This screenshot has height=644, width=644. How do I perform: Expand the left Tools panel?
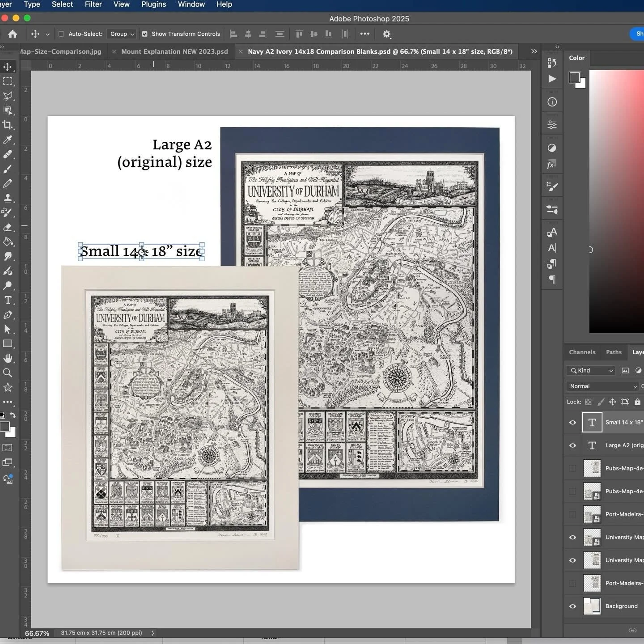click(x=2, y=47)
